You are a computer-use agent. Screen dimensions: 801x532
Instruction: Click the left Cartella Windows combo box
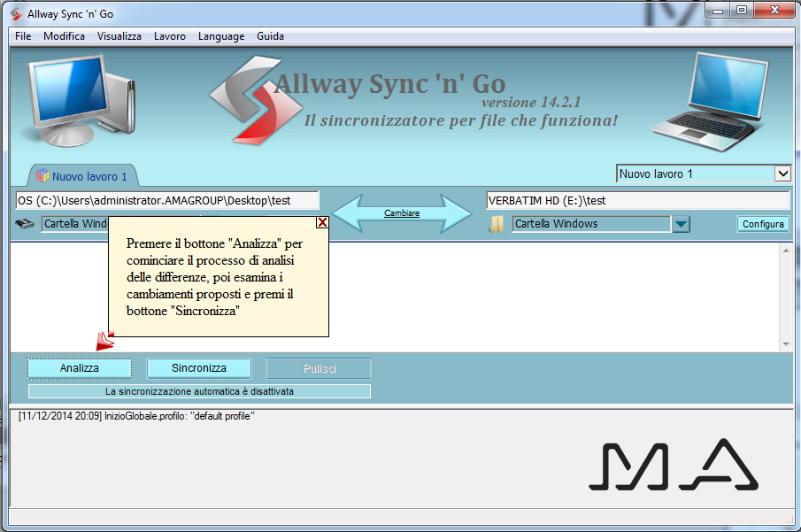click(75, 224)
